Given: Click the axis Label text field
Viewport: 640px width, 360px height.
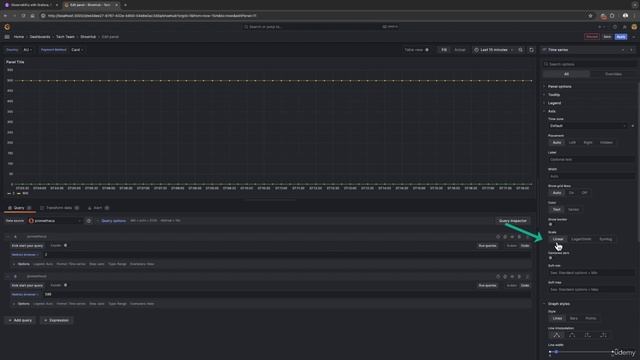Looking at the screenshot, I should point(591,160).
